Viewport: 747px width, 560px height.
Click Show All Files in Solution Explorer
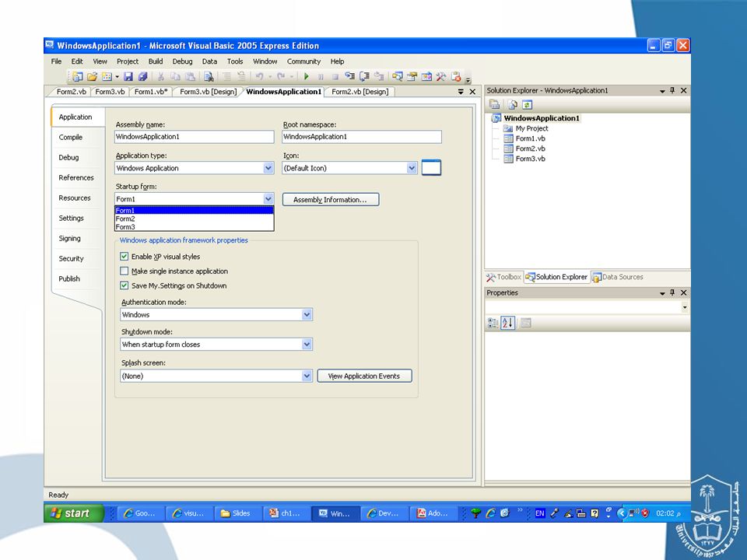(x=512, y=105)
